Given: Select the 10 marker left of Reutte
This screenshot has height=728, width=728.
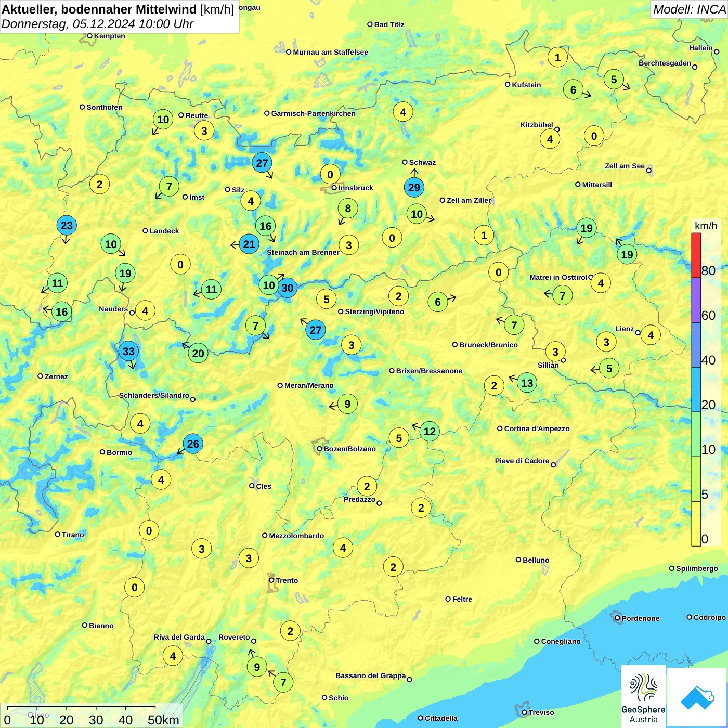Looking at the screenshot, I should point(163,120).
